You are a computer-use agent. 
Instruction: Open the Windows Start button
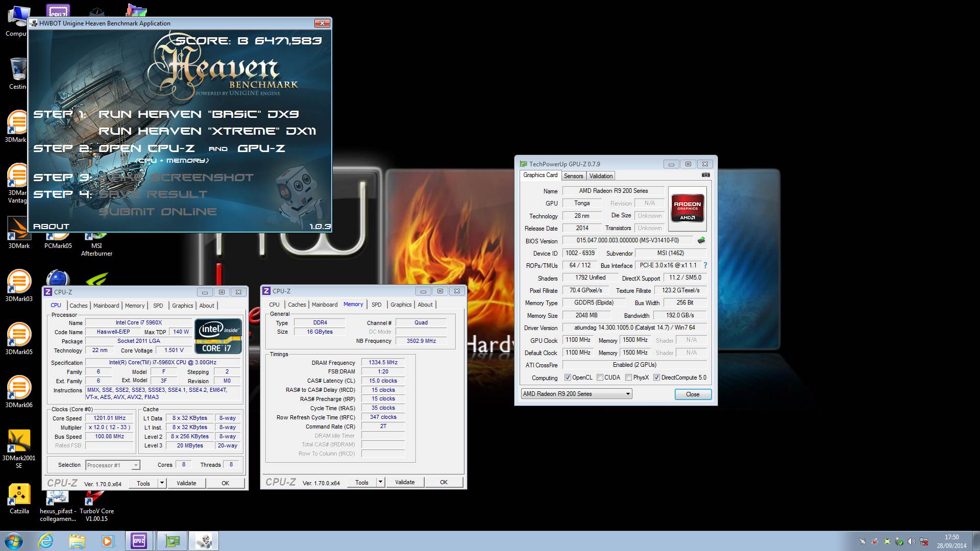pyautogui.click(x=13, y=541)
